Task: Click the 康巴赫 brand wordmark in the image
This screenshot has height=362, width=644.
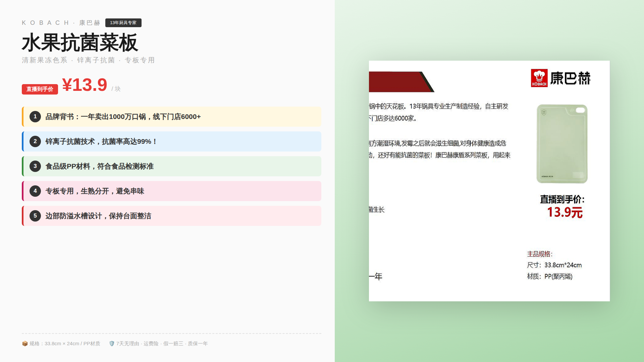Action: (570, 78)
